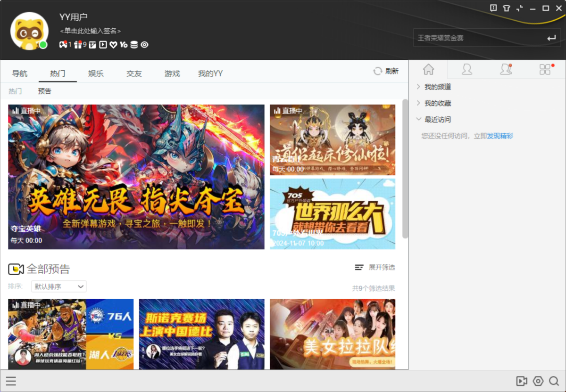Click the game center gamepad icon

63,45
